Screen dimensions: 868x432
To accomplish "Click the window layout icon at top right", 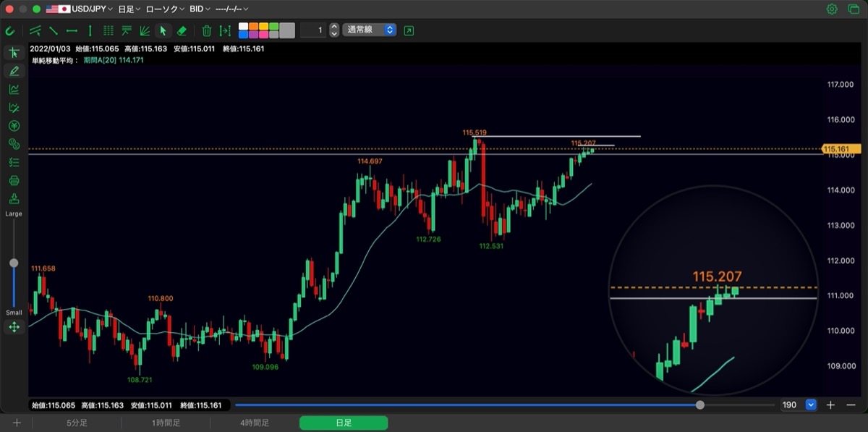I will (x=854, y=9).
